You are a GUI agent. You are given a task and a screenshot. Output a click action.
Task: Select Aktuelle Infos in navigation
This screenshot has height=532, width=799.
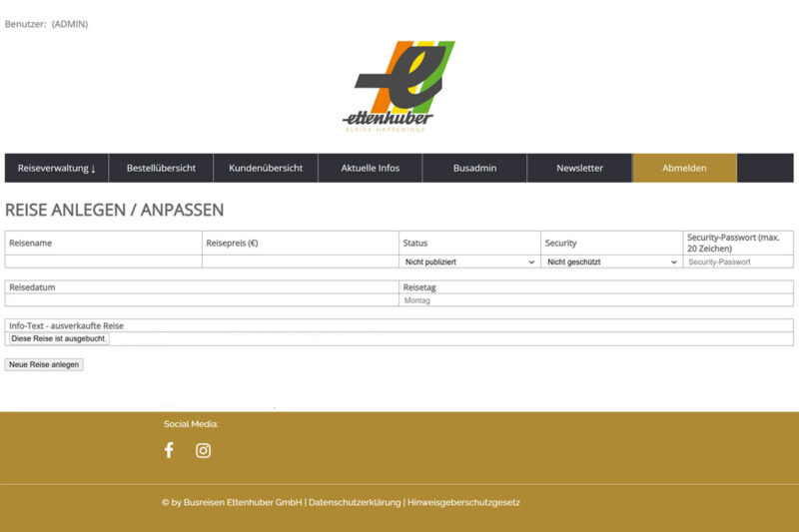(x=370, y=168)
